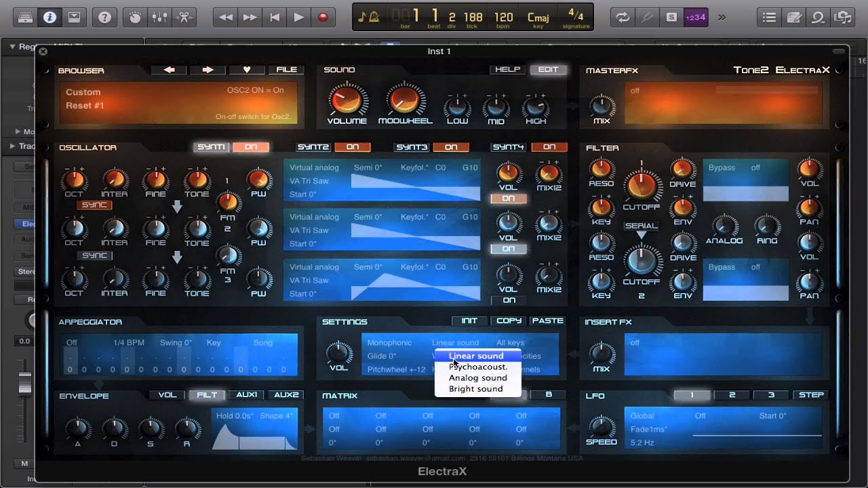
Task: Select the envelope FILT tab
Action: pyautogui.click(x=207, y=394)
